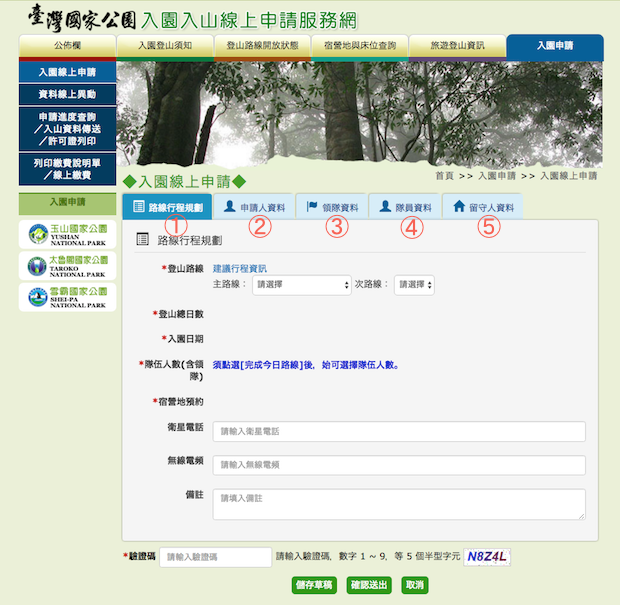Click 資料線上異動 in the sidebar

coord(67,94)
